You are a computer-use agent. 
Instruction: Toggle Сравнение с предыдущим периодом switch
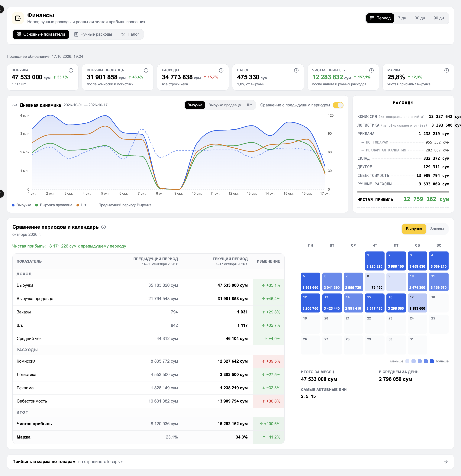tap(338, 105)
